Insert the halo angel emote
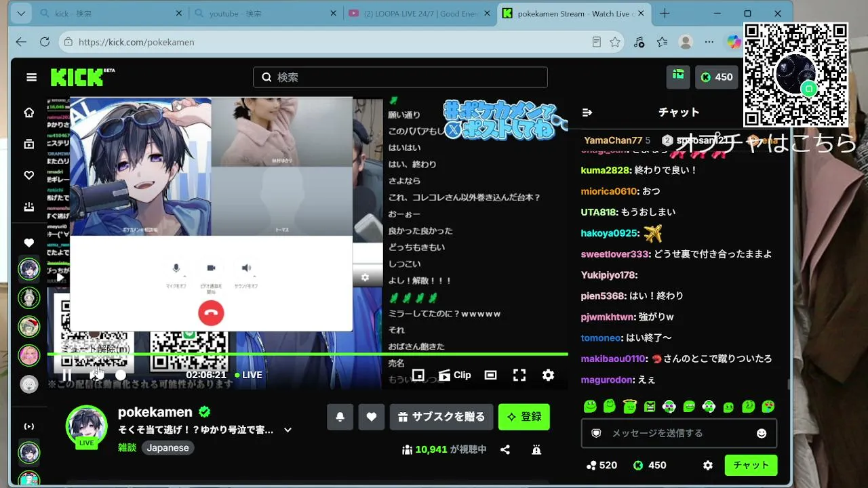Screen dimensions: 868x488 click(630, 407)
